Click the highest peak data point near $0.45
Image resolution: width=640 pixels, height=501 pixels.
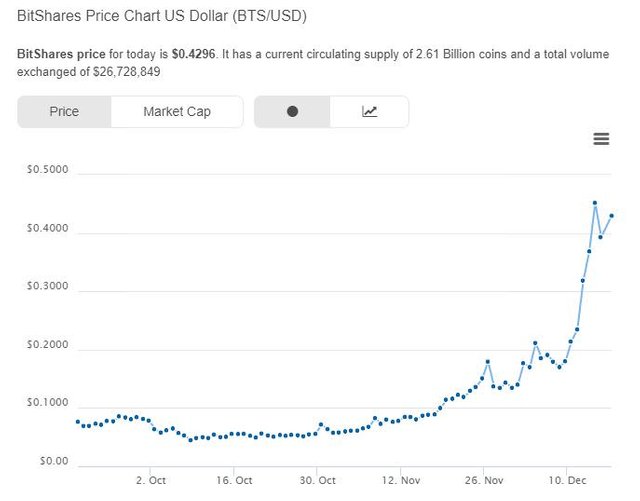(595, 203)
